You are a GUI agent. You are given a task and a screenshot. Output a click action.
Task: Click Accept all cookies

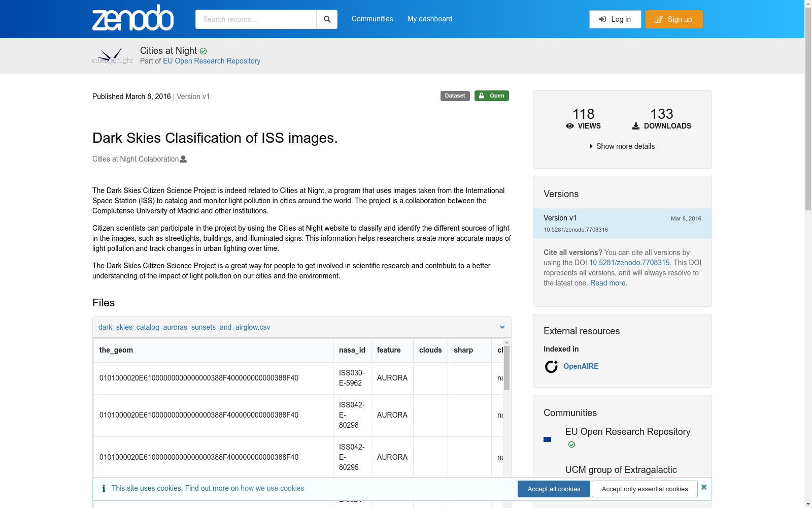pos(554,489)
